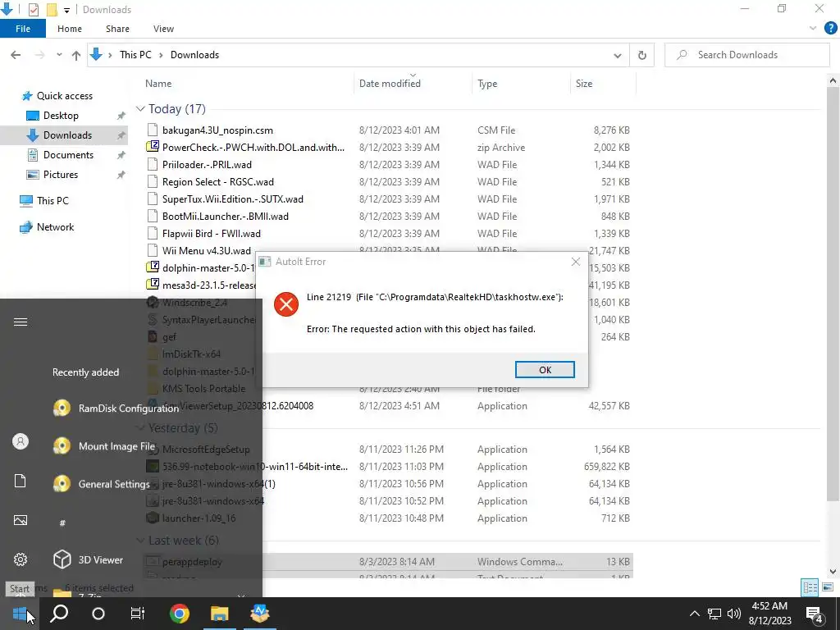The height and width of the screenshot is (630, 840).
Task: Close the AutoIt Error dialog with X
Action: pyautogui.click(x=575, y=262)
